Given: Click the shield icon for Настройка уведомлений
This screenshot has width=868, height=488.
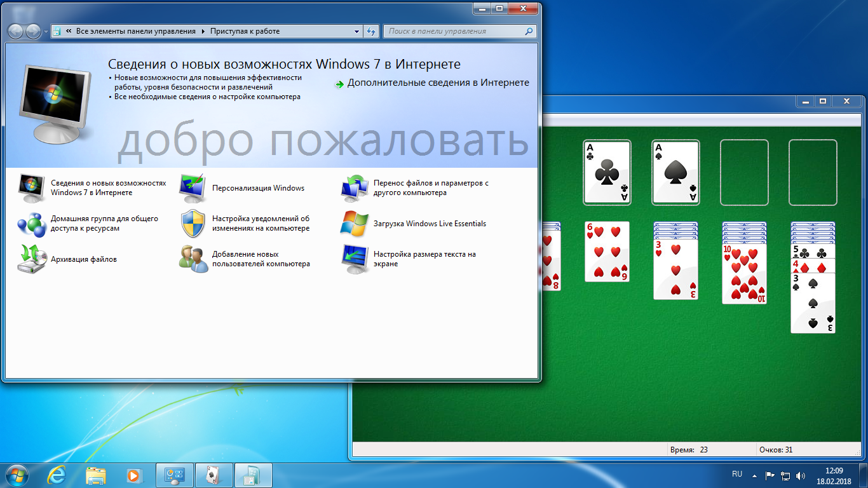Looking at the screenshot, I should pyautogui.click(x=193, y=223).
